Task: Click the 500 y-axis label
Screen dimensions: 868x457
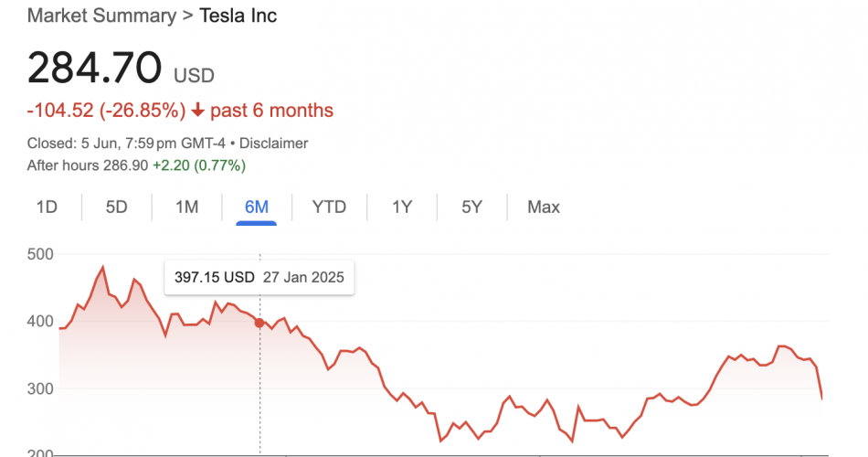Action: coord(41,254)
